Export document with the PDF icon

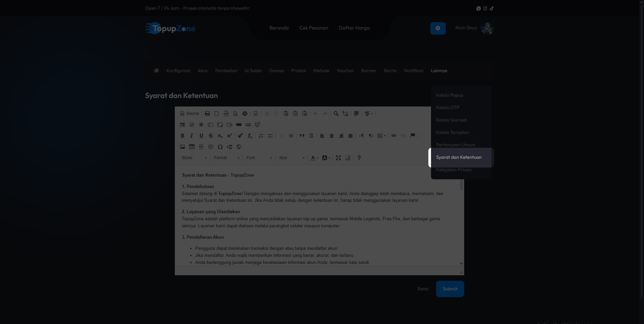coord(226,113)
